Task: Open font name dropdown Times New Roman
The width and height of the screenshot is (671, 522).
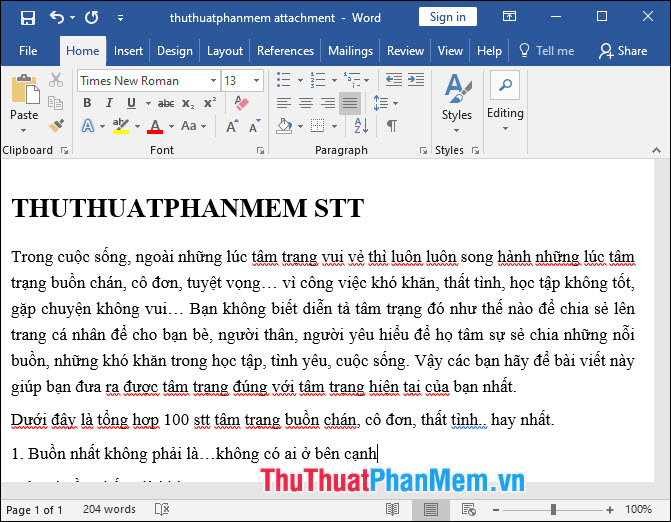Action: 213,80
